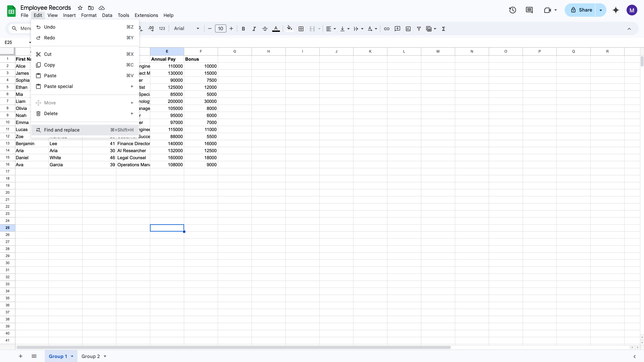
Task: Open the Share options dropdown arrow
Action: pyautogui.click(x=601, y=10)
